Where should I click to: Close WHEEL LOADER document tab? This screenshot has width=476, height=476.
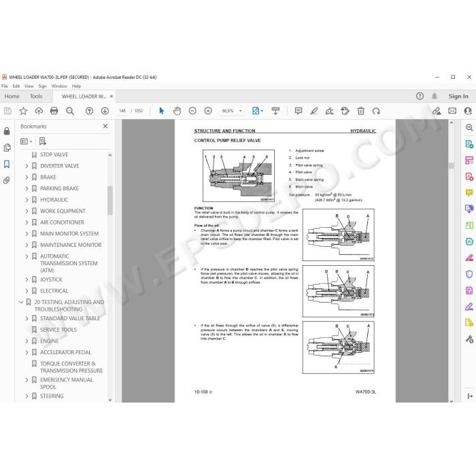point(112,97)
